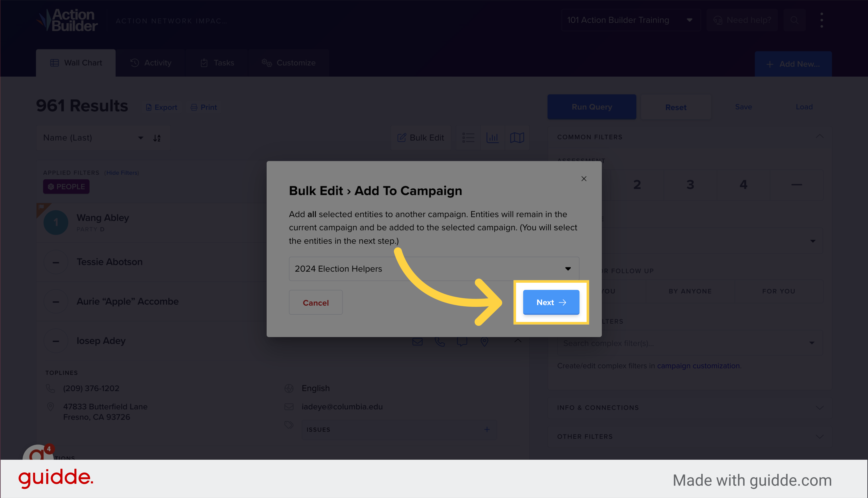This screenshot has width=868, height=498.
Task: Switch to the bar chart view
Action: pyautogui.click(x=493, y=138)
